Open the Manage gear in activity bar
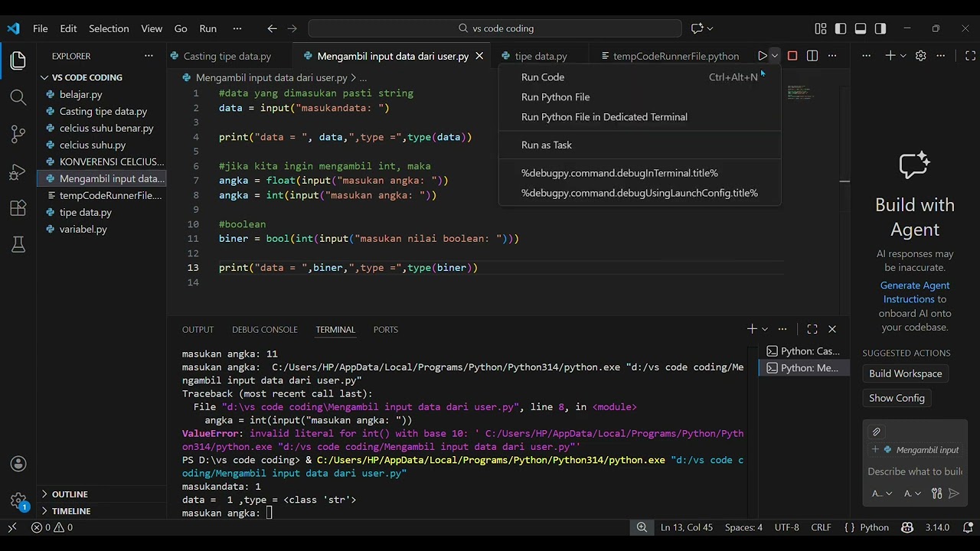The image size is (980, 551). click(x=18, y=500)
